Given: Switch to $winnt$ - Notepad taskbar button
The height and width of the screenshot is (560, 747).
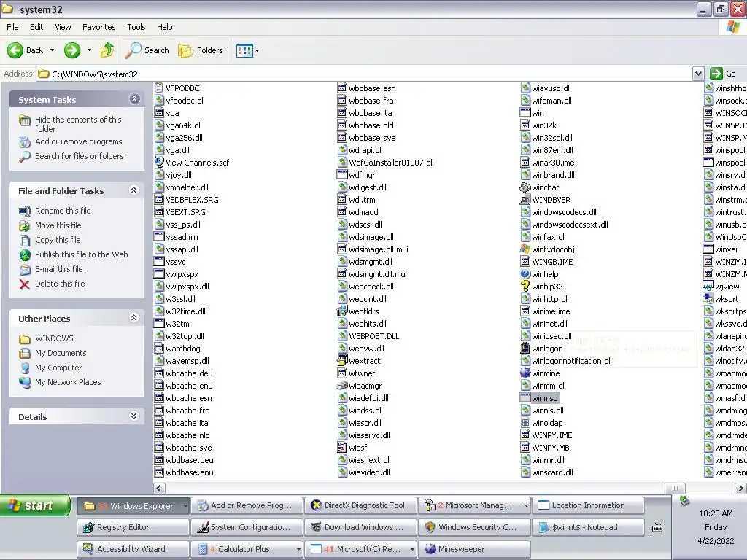Looking at the screenshot, I should pos(589,527).
